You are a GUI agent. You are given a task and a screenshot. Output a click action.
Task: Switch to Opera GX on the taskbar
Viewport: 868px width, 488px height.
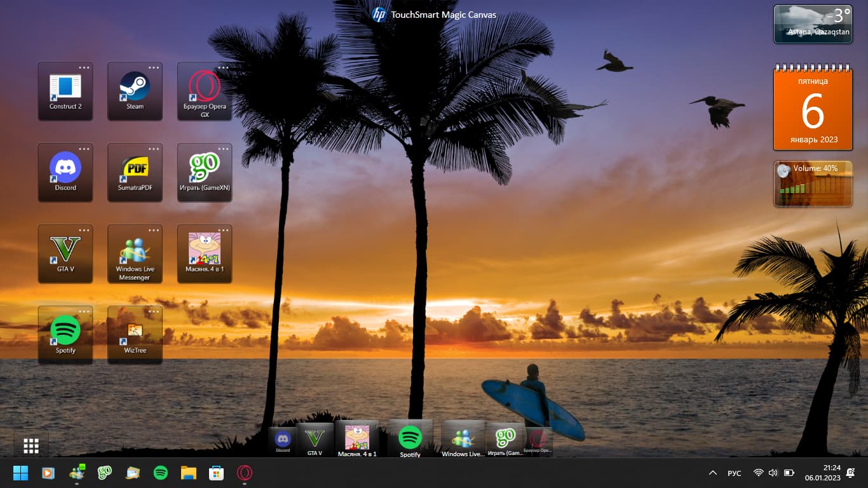(245, 473)
